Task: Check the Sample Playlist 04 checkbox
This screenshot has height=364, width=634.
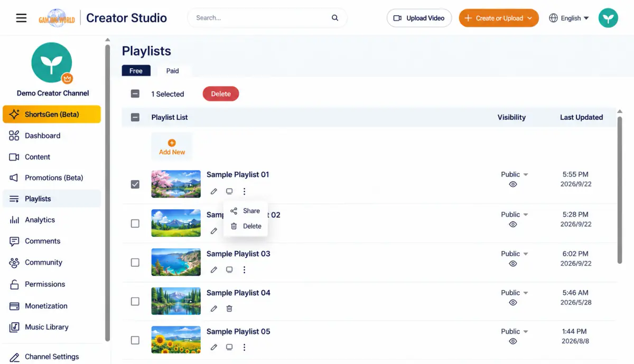Action: tap(135, 301)
